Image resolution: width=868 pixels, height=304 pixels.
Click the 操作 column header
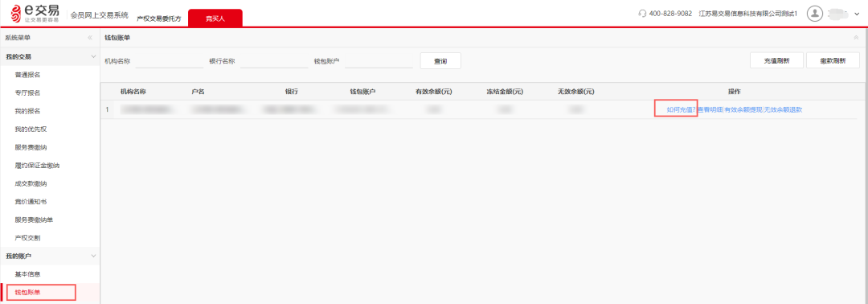pyautogui.click(x=734, y=92)
